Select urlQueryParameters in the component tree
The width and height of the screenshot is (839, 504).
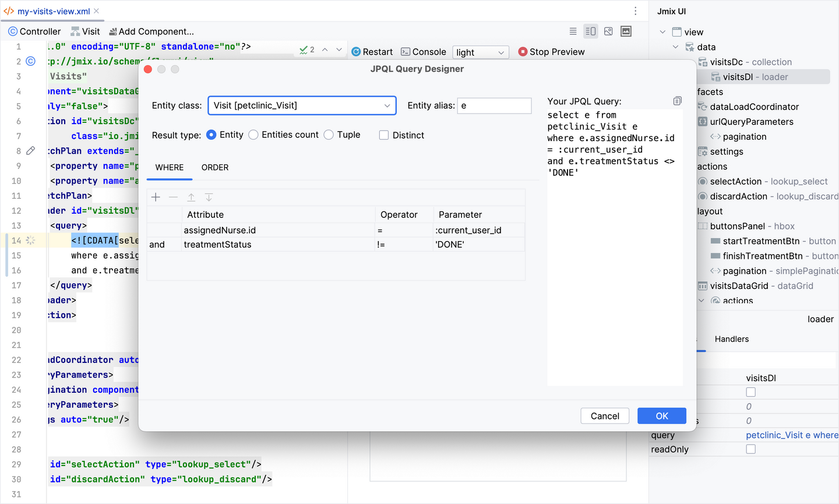coord(745,122)
